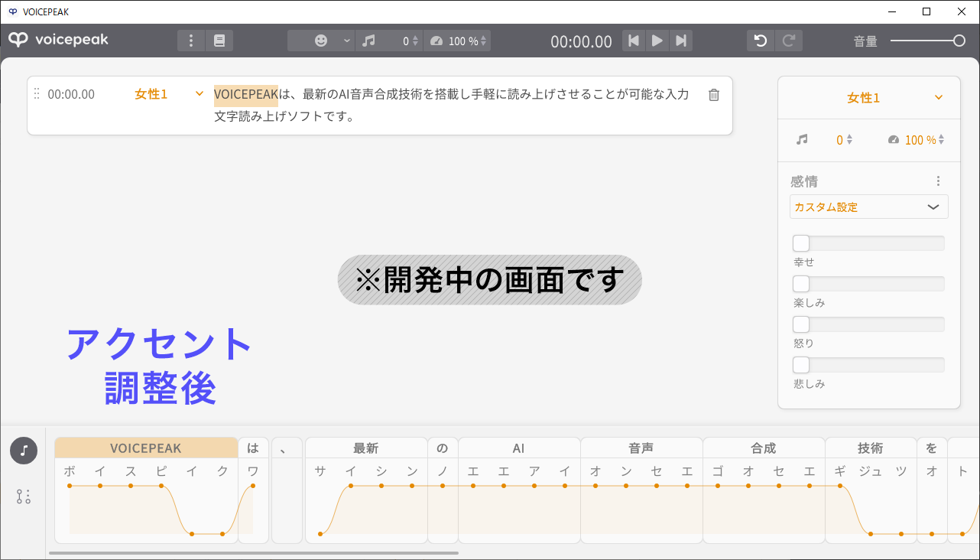Click the text block 00:00.00 timestamp
Screen dimensions: 980x560
[71, 95]
